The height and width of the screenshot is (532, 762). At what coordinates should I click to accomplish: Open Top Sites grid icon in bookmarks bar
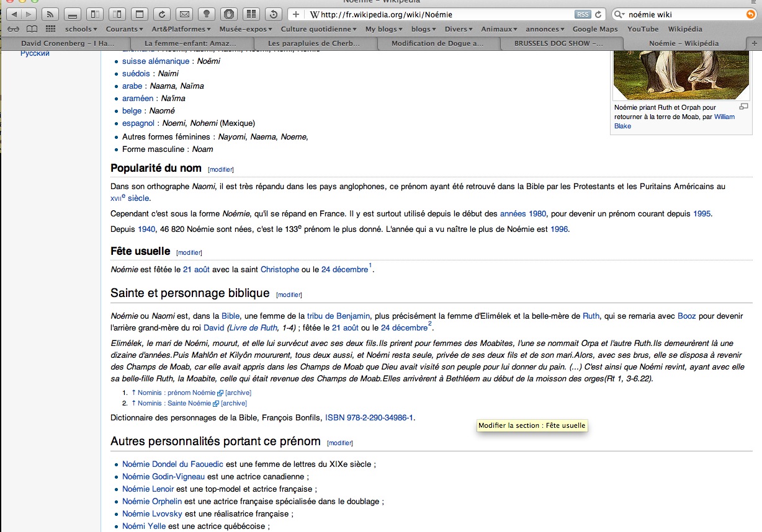click(51, 29)
